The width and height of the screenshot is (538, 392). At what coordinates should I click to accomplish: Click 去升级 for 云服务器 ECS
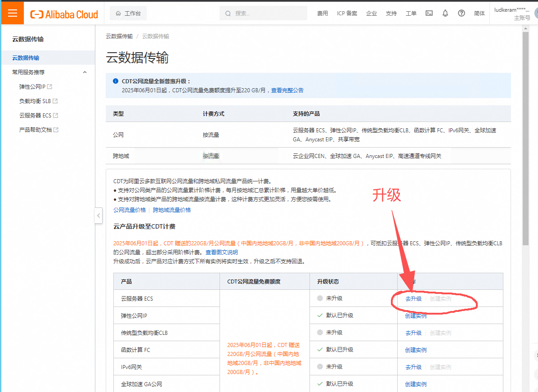(x=413, y=298)
